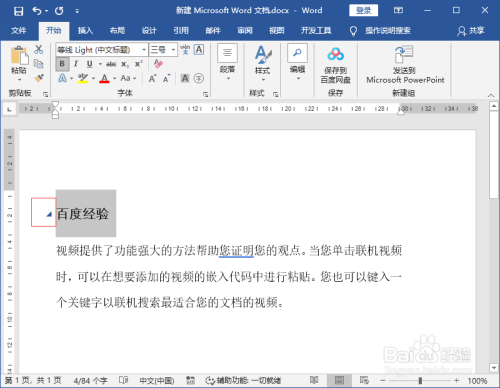Toggle superscript x² button
The image size is (500, 388).
(138, 64)
